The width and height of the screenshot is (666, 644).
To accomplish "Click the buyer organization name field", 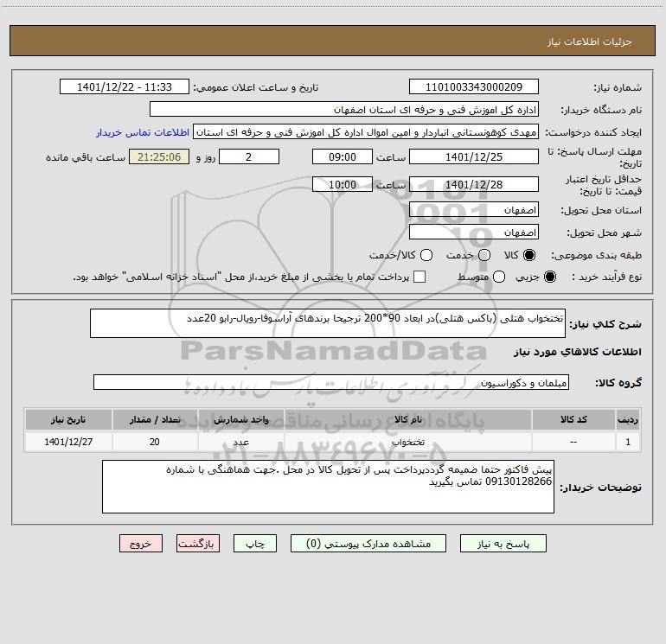I will pyautogui.click(x=344, y=110).
